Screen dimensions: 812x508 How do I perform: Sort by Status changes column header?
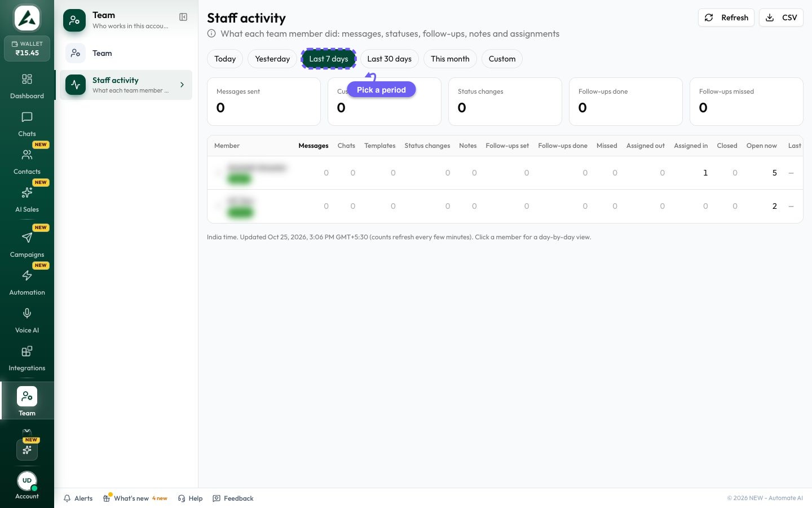click(427, 146)
